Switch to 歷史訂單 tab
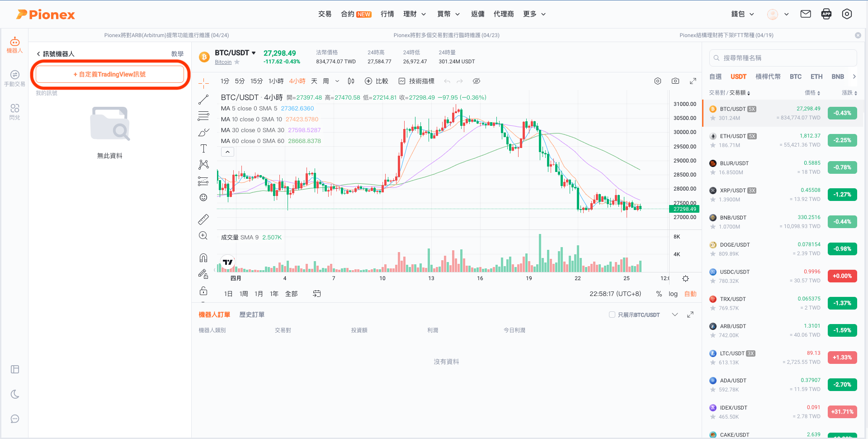Screen dimensions: 868x439 252,315
